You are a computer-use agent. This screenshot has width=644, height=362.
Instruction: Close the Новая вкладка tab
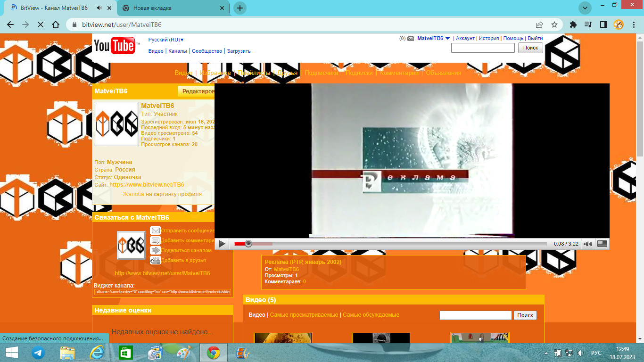(222, 8)
